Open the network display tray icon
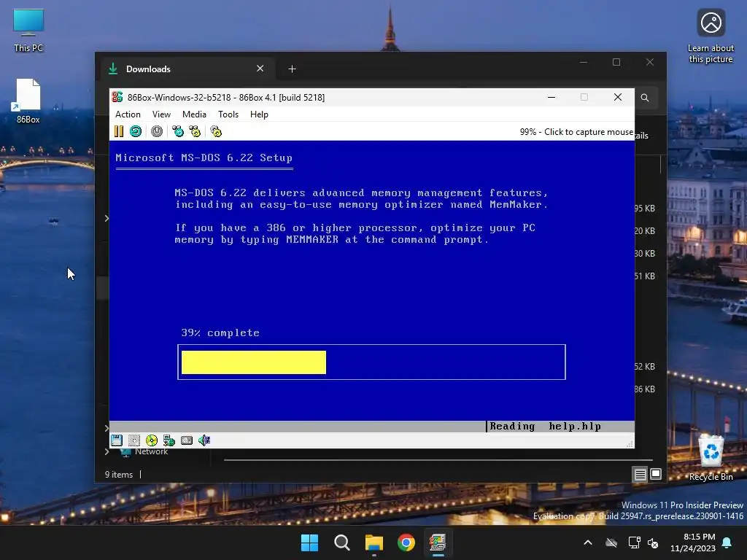 click(634, 542)
